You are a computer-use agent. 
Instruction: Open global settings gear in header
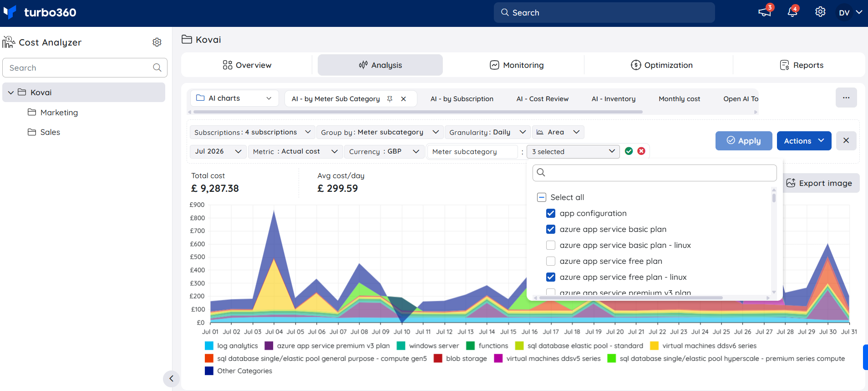click(x=820, y=12)
